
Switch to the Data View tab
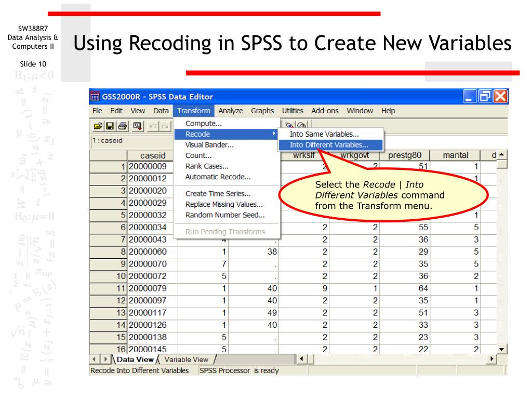135,360
